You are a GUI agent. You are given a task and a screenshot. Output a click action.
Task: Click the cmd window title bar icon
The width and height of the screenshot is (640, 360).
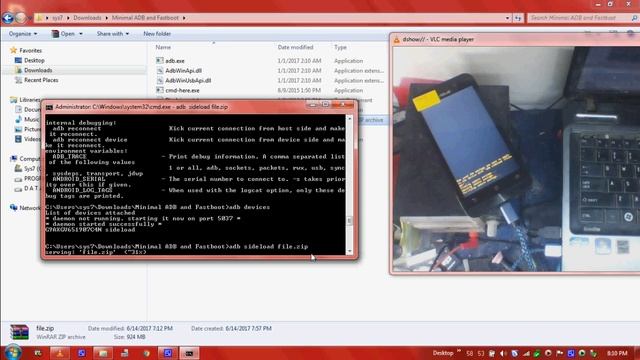[x=49, y=107]
